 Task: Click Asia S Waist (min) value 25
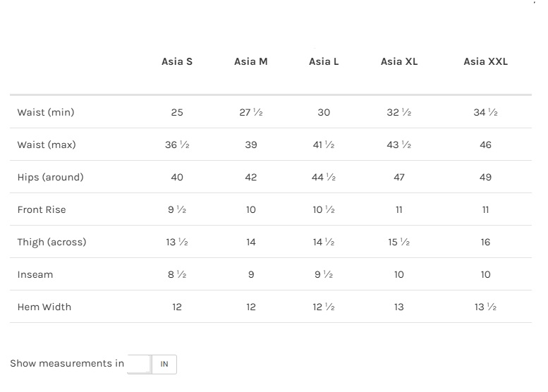[177, 112]
